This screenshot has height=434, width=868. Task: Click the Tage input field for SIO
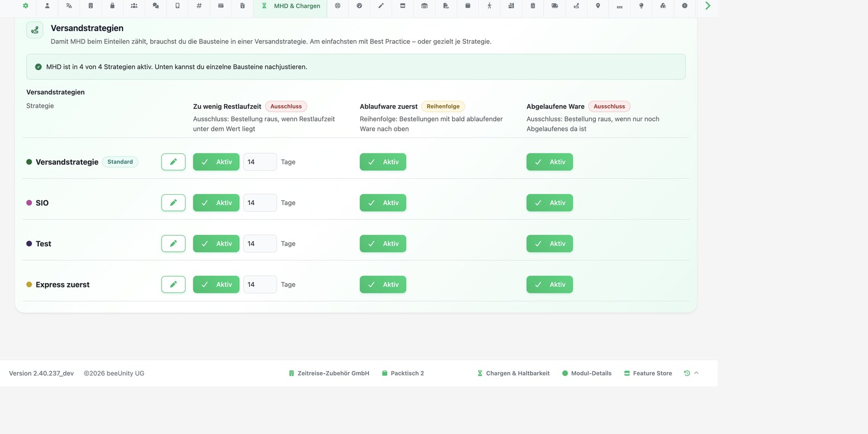(260, 203)
